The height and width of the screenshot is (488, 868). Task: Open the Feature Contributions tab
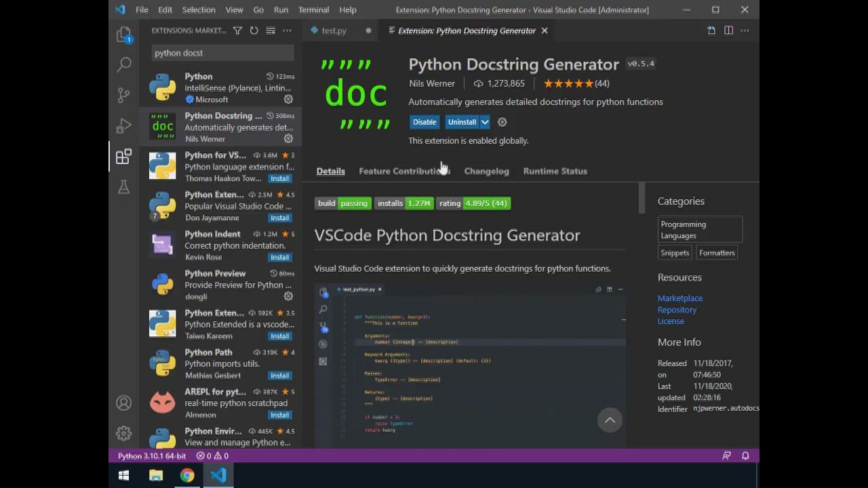(x=404, y=171)
